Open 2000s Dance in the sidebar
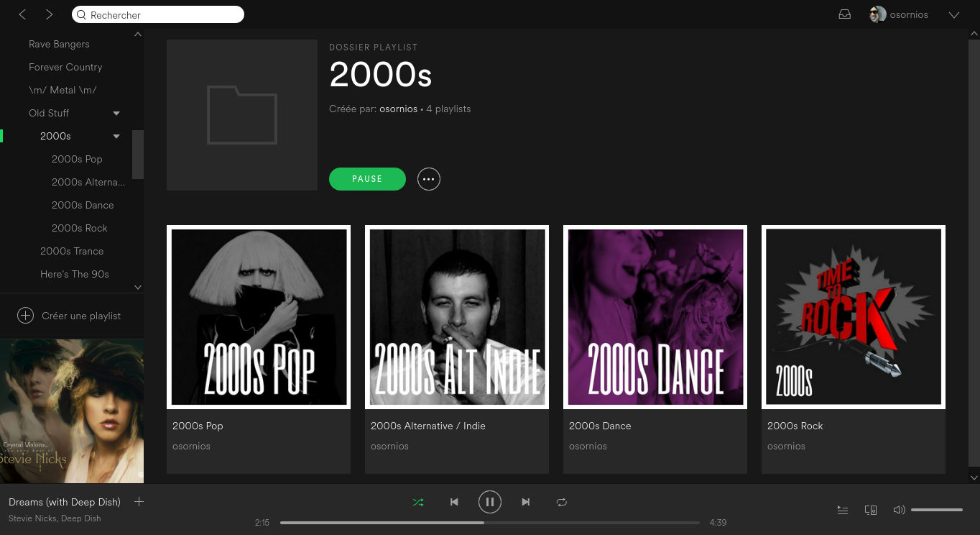The width and height of the screenshot is (980, 535). (x=83, y=205)
